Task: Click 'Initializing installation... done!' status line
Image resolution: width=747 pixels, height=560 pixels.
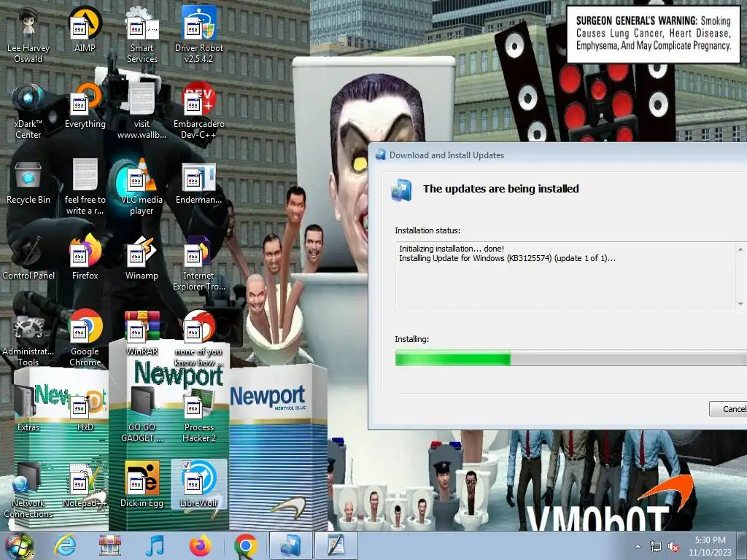Action: (x=451, y=249)
